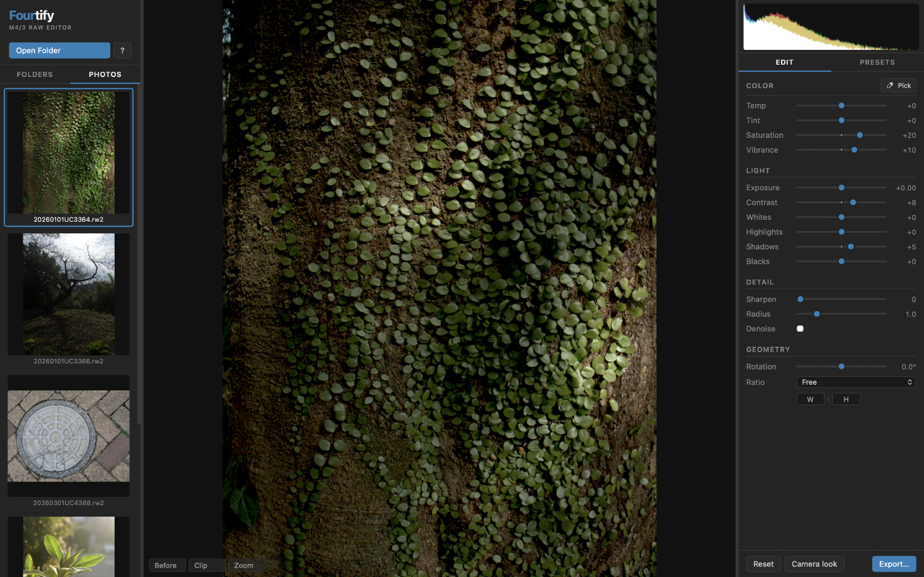
Task: Click the histogram display
Action: pos(830,27)
